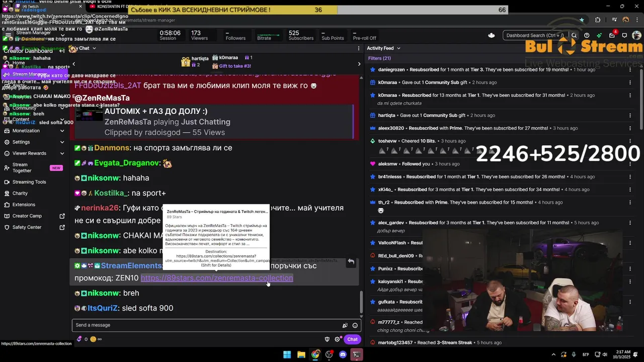Click the bookmark star in address bar
The width and height of the screenshot is (644, 362).
(582, 20)
